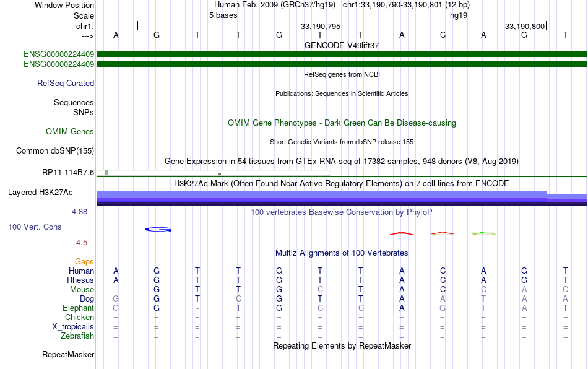This screenshot has height=369, width=588.
Task: Click the 33,190,800 ruler position label
Action: (525, 26)
